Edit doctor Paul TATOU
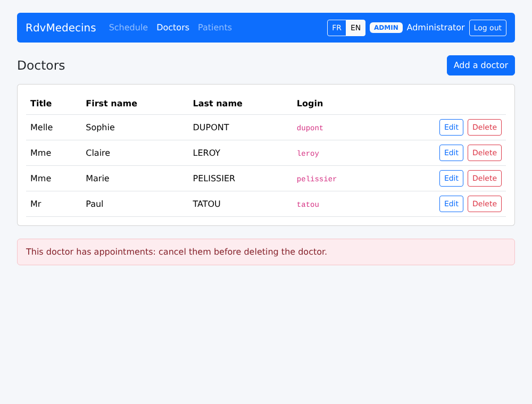The height and width of the screenshot is (404, 532). pos(451,204)
